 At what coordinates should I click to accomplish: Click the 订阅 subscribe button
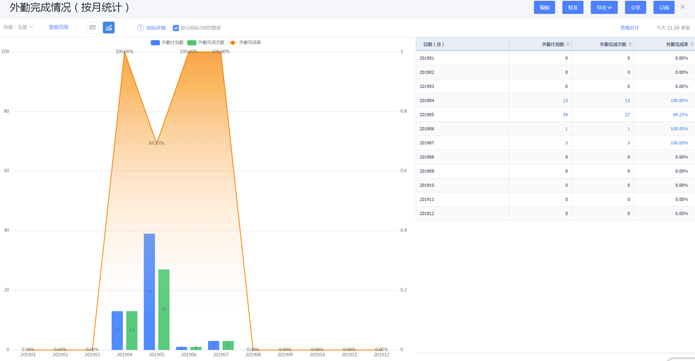point(664,8)
